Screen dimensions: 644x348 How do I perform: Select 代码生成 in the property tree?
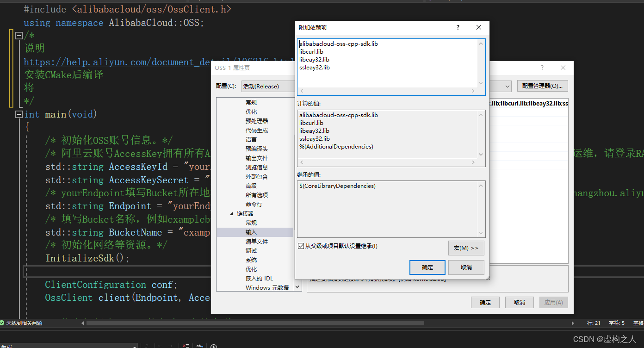tap(257, 130)
